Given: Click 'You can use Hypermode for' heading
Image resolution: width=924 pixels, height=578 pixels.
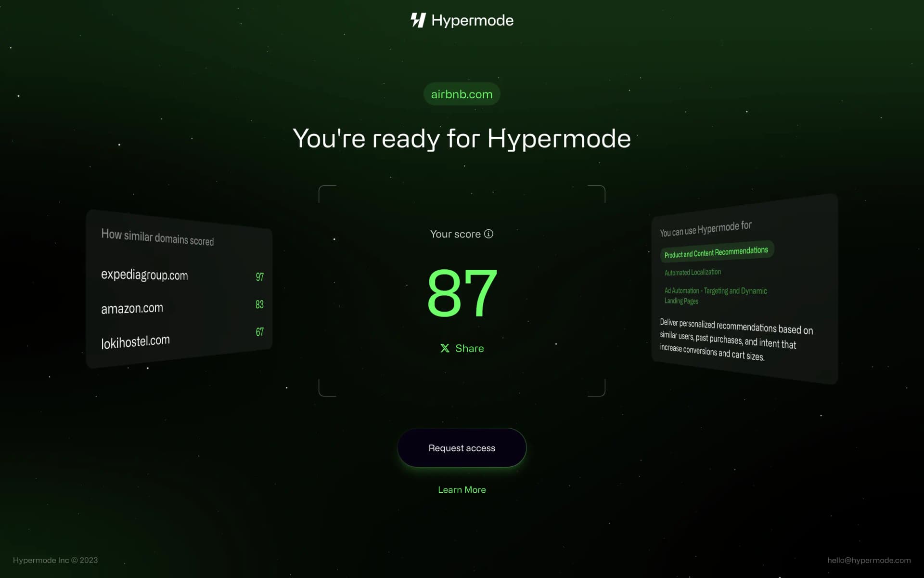Looking at the screenshot, I should point(706,228).
